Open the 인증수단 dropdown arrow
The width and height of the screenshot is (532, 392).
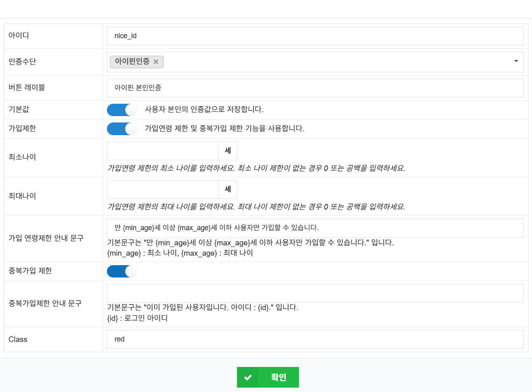pos(516,61)
